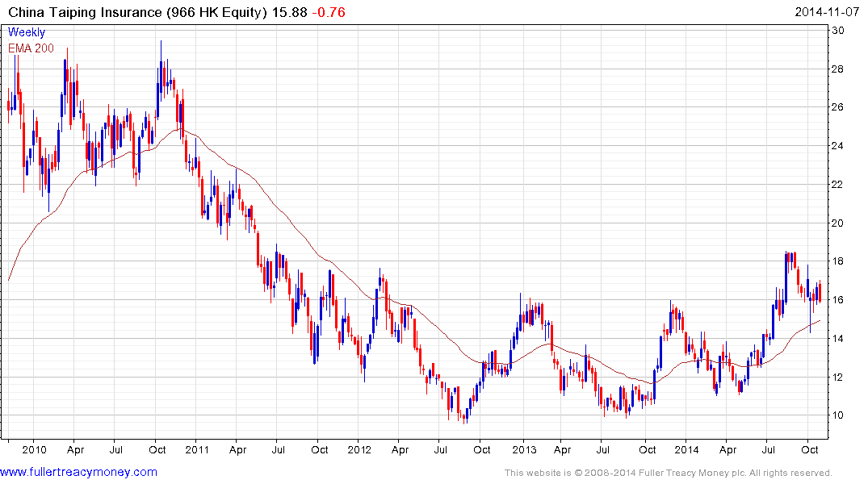Click the Apr label after 2010
Viewport: 868px width, 484px height.
75,449
